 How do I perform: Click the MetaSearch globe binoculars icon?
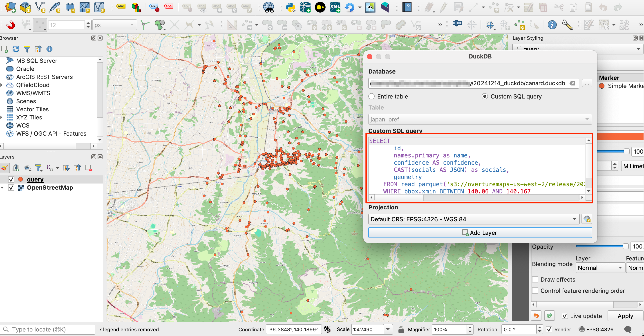pos(268,7)
